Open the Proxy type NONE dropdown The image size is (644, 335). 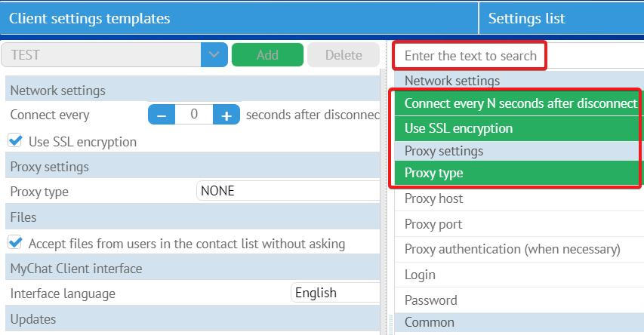[x=288, y=191]
